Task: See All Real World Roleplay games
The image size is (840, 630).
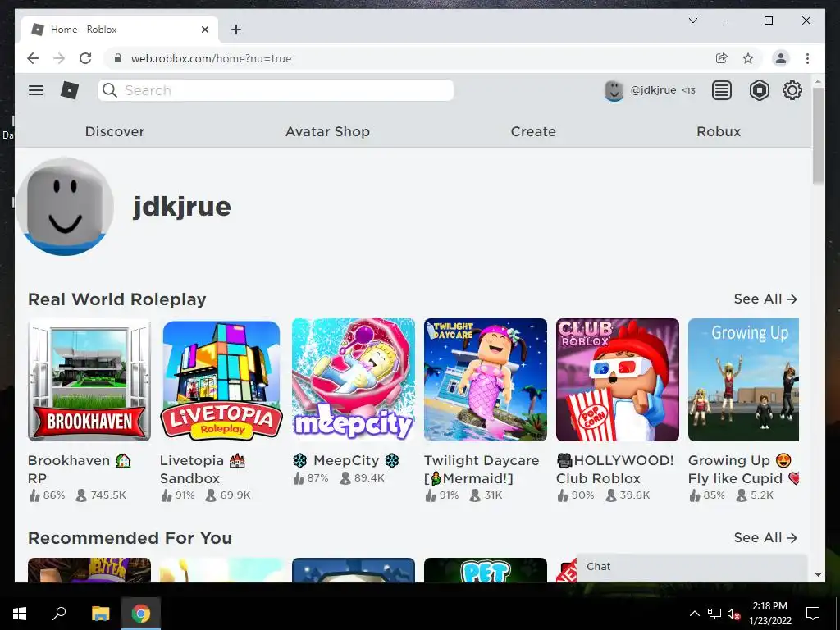Action: (765, 299)
